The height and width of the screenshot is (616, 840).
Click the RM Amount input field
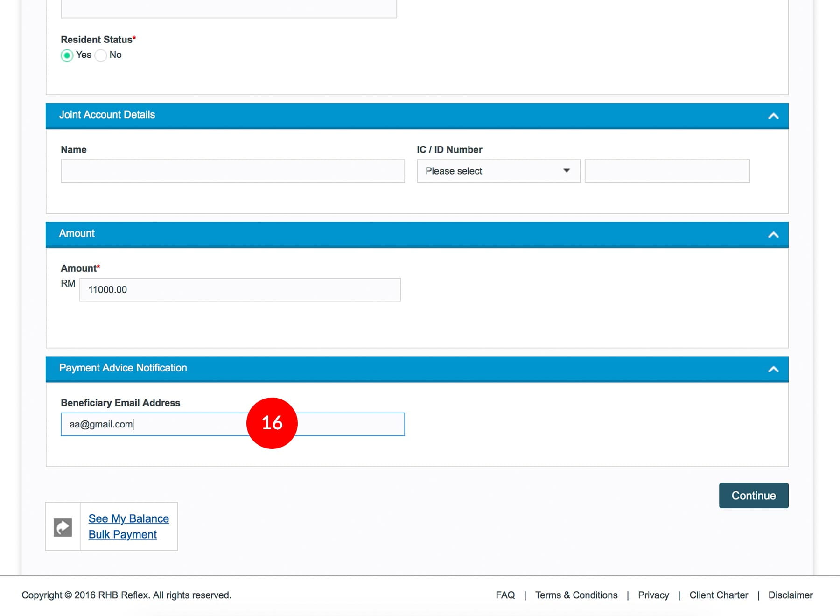(x=240, y=290)
